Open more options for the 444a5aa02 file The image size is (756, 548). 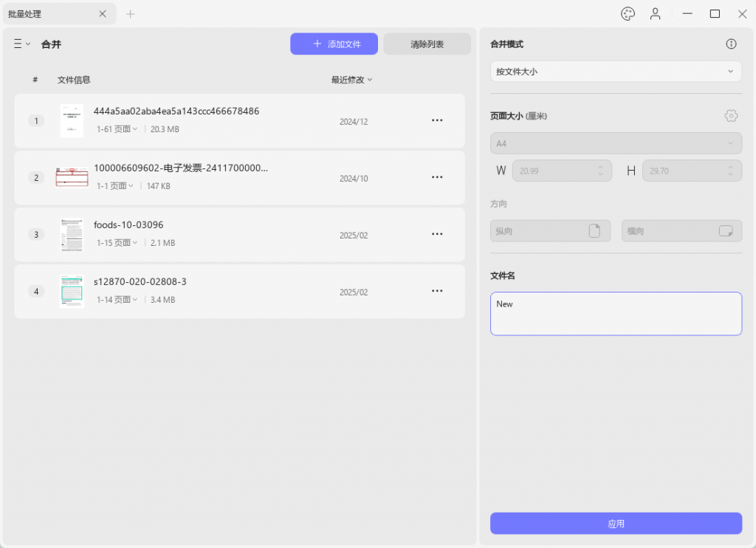[437, 120]
